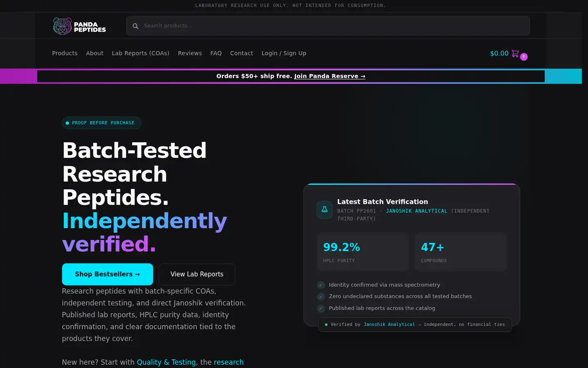Click the teal dot in Proof badge

tap(67, 123)
